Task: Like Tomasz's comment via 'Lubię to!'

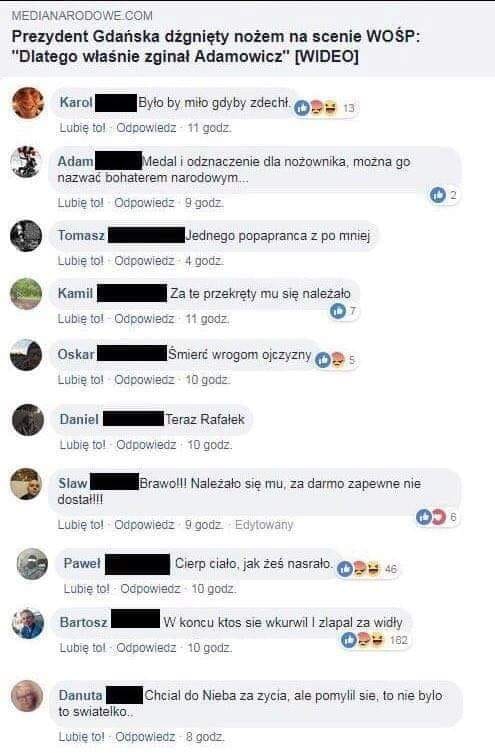Action: pos(81,261)
